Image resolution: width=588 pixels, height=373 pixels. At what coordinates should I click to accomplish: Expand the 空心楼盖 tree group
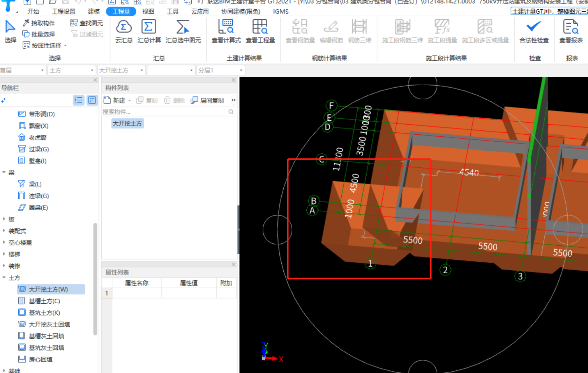4,243
